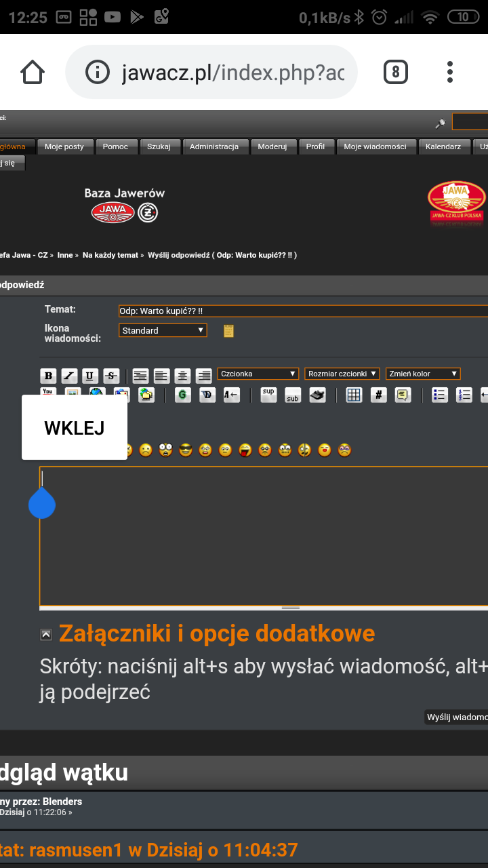Open Załączniki i opcje dodatkowe link
Image resolution: width=488 pixels, height=868 pixels.
(x=217, y=633)
